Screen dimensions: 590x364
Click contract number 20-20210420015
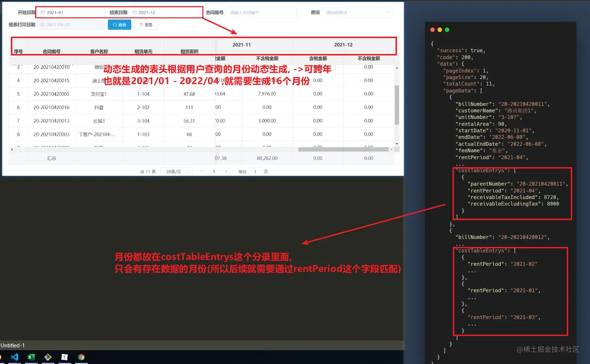point(52,81)
